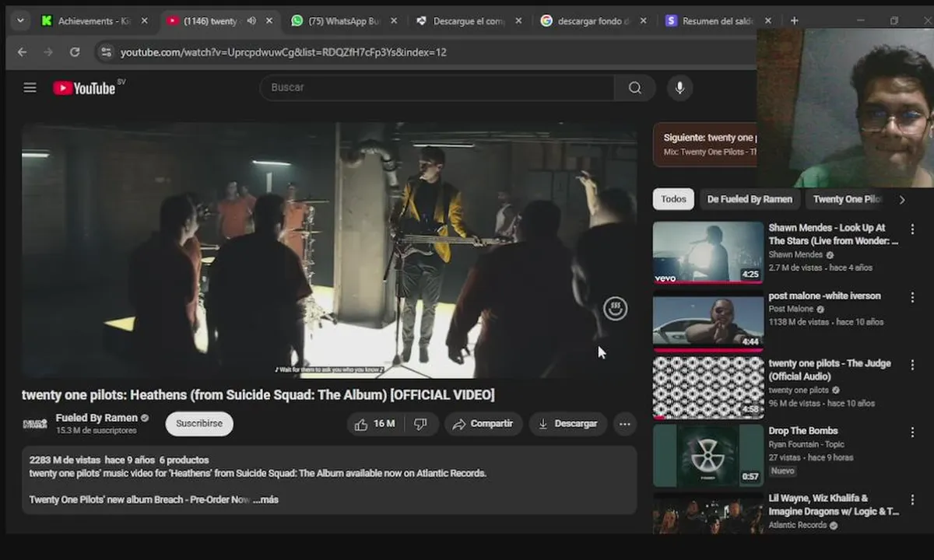
Task: Open Drop The Bombs thumbnail
Action: 708,456
